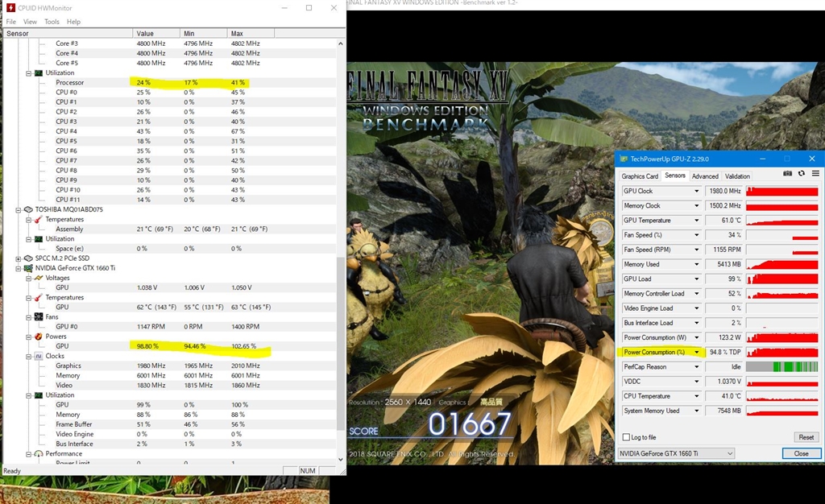The height and width of the screenshot is (504, 825).
Task: Collapse the Clocks tree node
Action: [28, 357]
